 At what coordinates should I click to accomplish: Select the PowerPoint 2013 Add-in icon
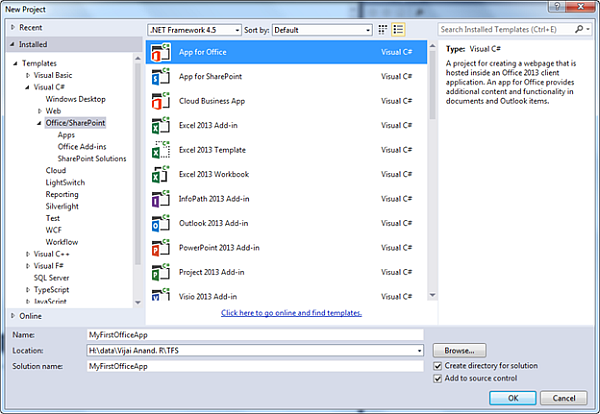click(161, 248)
